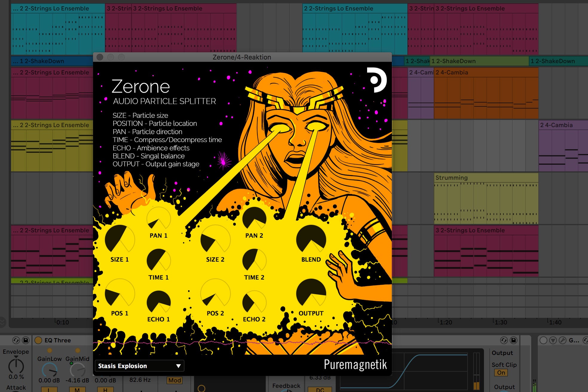
Task: Click the 0:10 timeline marker
Action: point(62,322)
